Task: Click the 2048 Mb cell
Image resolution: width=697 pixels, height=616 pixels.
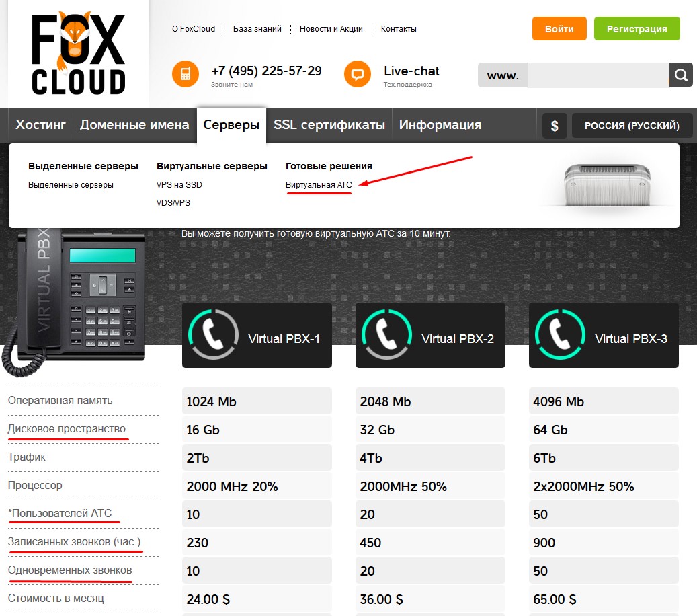Action: tap(430, 401)
